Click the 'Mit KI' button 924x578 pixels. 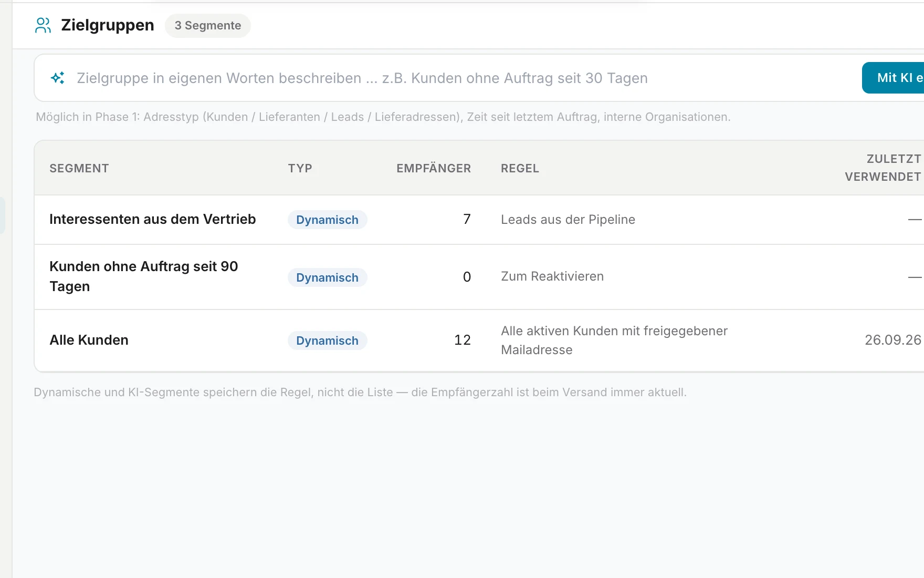click(893, 78)
